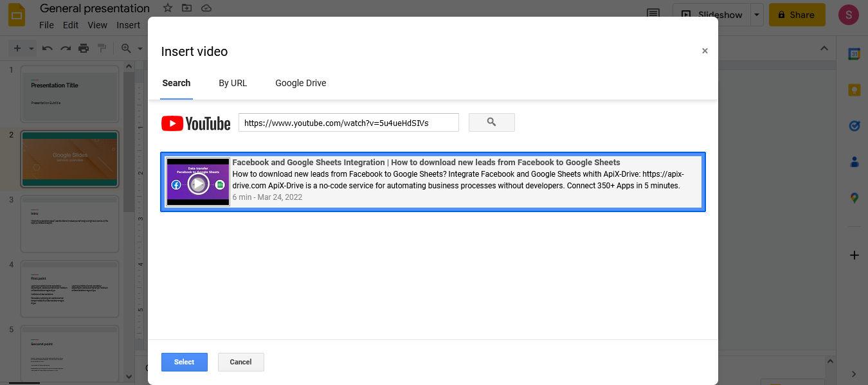Viewport: 868px width, 385px height.
Task: Switch to the Google Drive tab
Action: (301, 83)
